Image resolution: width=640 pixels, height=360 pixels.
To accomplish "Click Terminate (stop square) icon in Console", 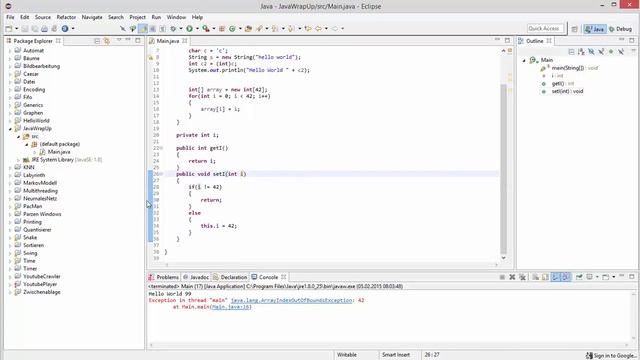I will coord(502,277).
